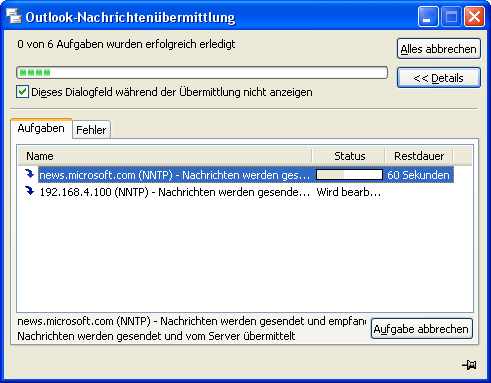
Task: Select the news.microsoft.com (NNTP) task row
Action: (x=236, y=175)
